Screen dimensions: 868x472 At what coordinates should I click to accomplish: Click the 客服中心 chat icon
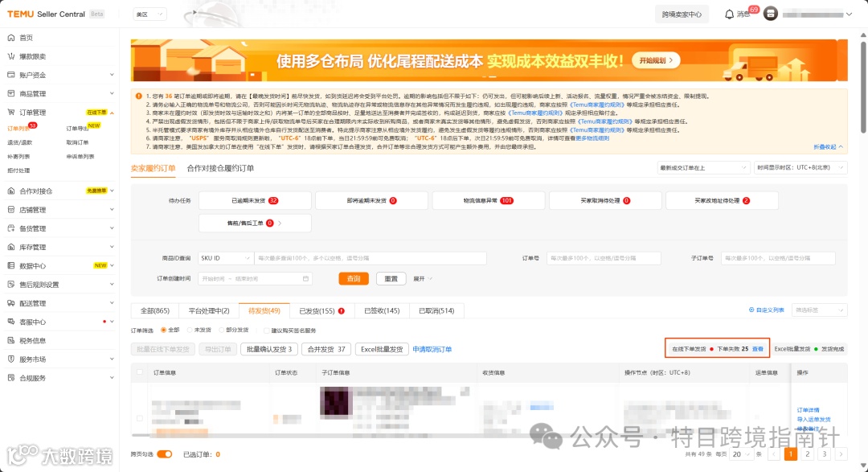(11, 322)
